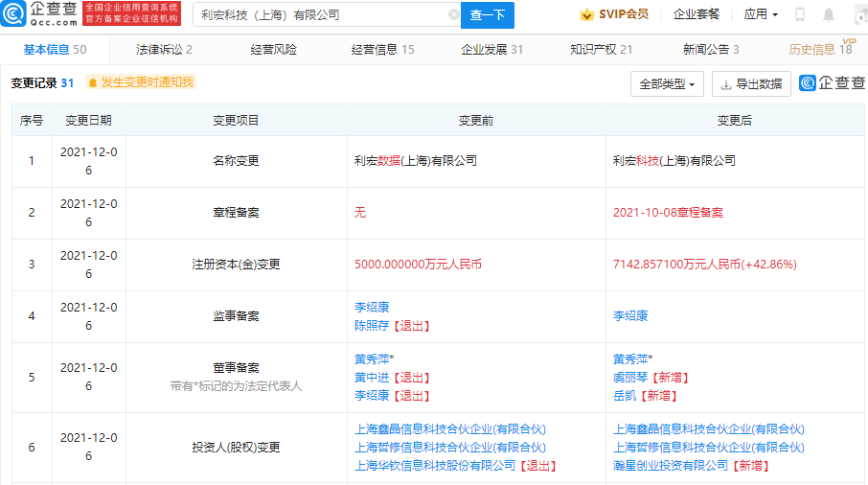Expand the 应用 dropdown menu
868x485 pixels.
[761, 14]
